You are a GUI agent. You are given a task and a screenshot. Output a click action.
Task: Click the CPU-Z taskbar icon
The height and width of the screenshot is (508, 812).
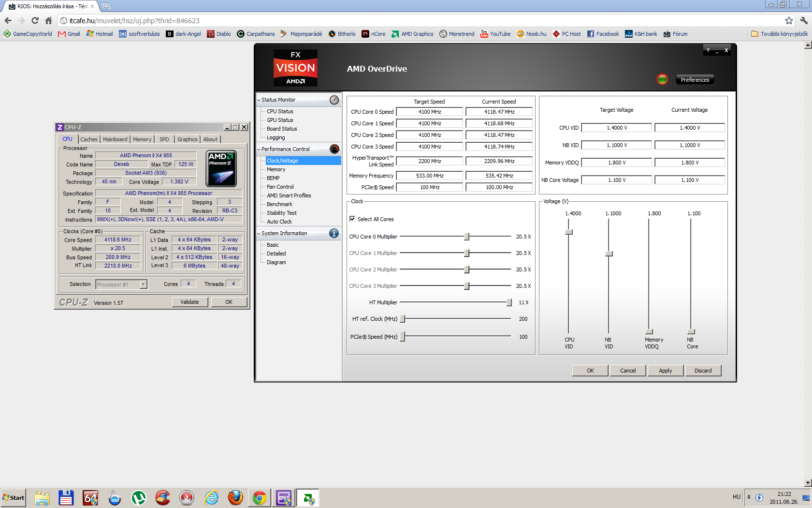click(x=284, y=498)
